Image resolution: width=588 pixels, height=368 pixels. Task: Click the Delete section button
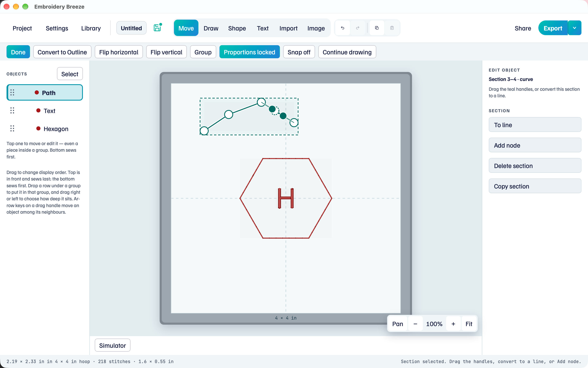point(535,166)
